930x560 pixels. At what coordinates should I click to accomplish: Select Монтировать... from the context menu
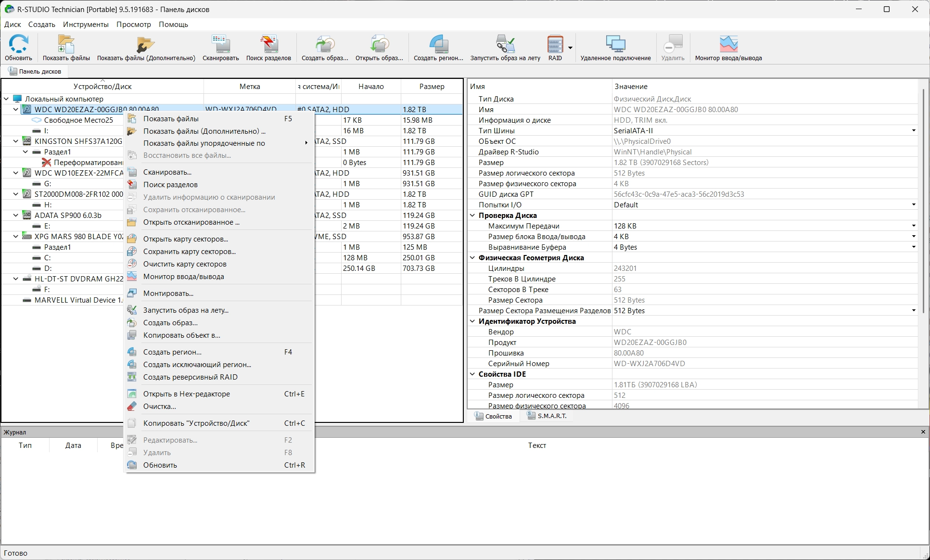pyautogui.click(x=168, y=293)
